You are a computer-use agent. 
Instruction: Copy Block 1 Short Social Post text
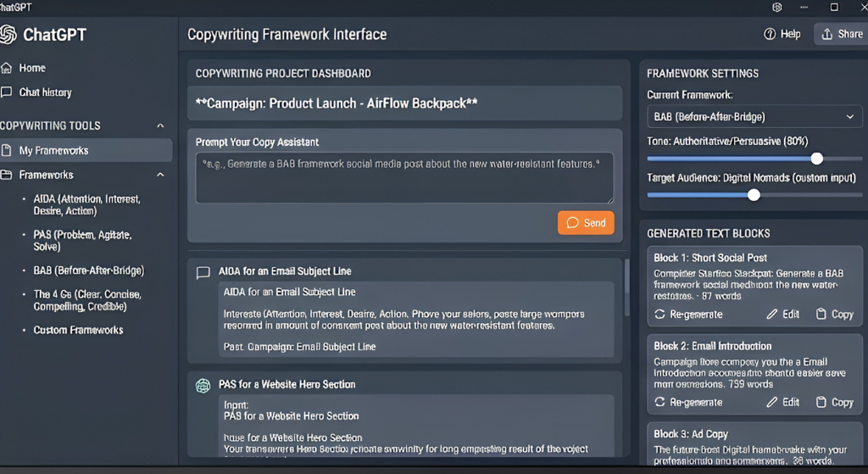coord(835,315)
